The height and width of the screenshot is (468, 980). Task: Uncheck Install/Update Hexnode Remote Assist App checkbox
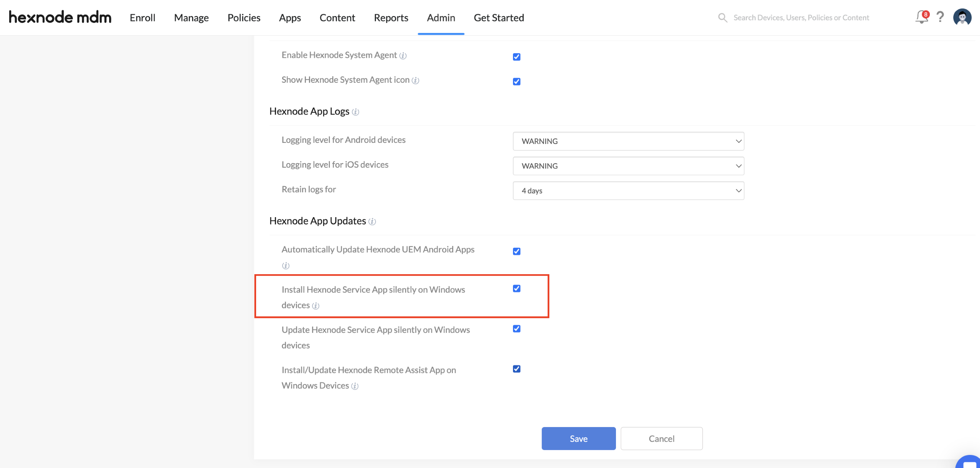pyautogui.click(x=516, y=369)
